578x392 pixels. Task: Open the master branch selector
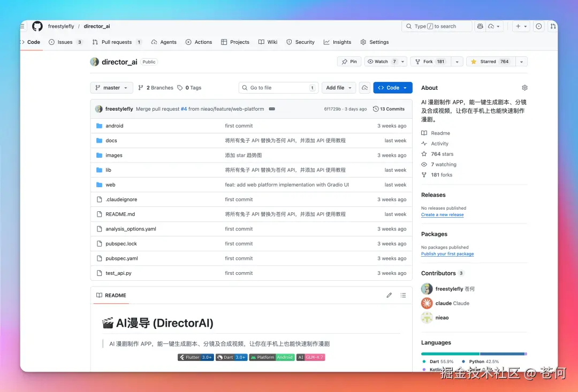coord(111,88)
